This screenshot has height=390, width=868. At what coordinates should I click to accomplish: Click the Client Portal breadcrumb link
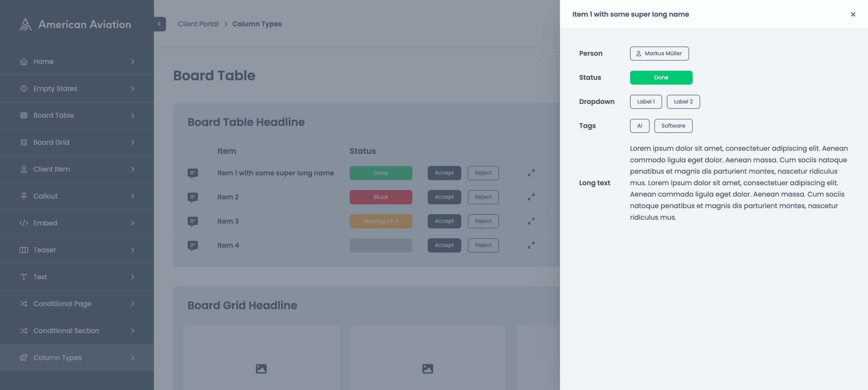[x=198, y=24]
